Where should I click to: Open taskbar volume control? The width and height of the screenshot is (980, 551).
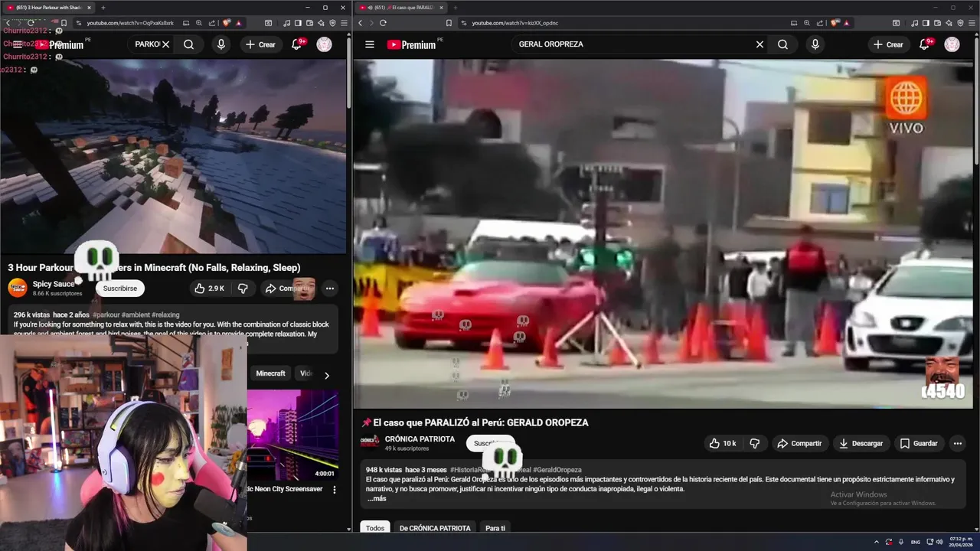940,542
